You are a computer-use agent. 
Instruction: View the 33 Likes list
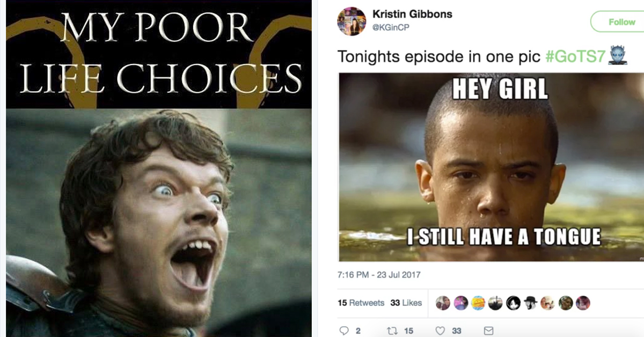406,303
